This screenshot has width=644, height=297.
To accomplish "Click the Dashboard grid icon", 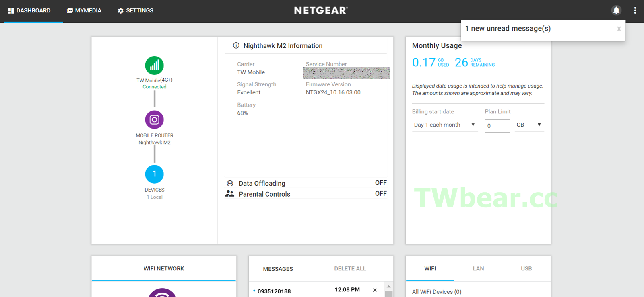I will pos(11,10).
